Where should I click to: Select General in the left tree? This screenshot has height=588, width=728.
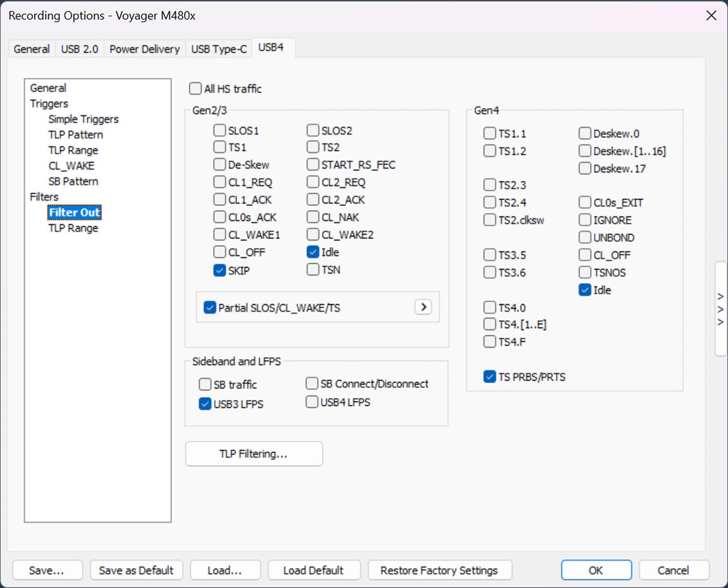click(48, 88)
